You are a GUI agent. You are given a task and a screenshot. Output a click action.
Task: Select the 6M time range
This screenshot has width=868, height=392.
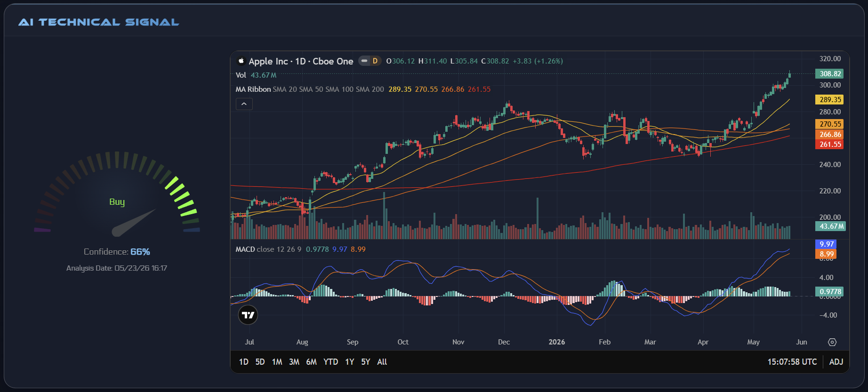(x=311, y=362)
